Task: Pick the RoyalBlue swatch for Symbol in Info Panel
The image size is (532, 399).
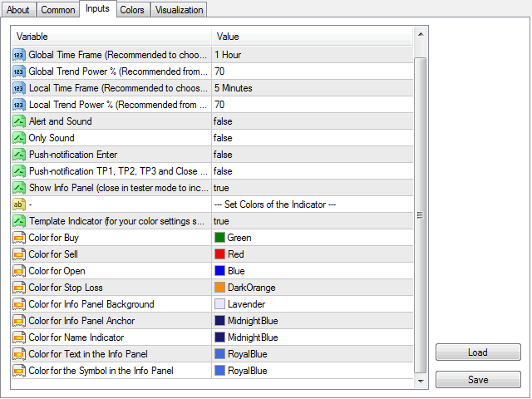Action: pyautogui.click(x=219, y=371)
